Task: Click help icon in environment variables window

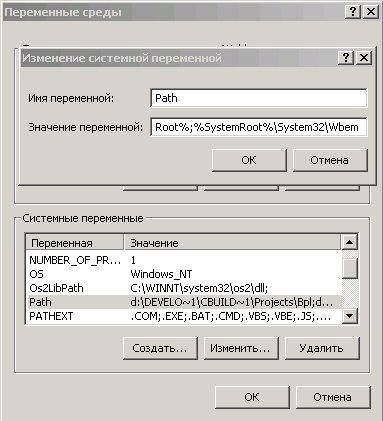Action: tap(352, 12)
